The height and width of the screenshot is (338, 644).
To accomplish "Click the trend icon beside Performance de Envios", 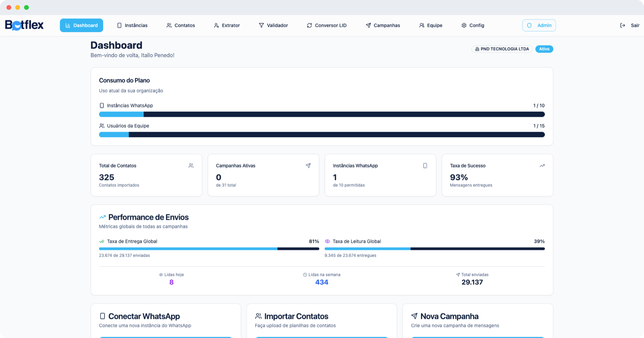I will 103,217.
